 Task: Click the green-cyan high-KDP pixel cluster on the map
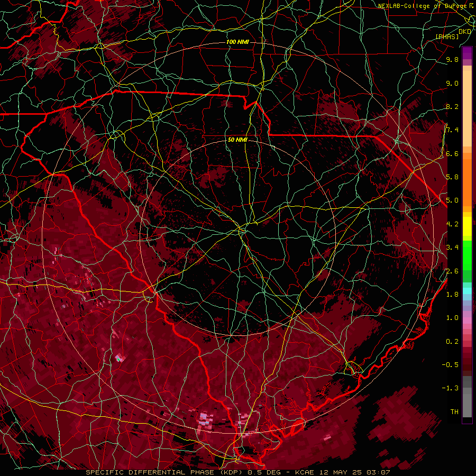point(120,359)
